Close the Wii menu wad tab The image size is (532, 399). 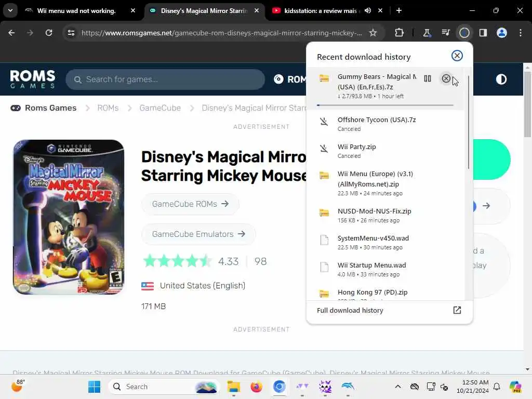[133, 10]
